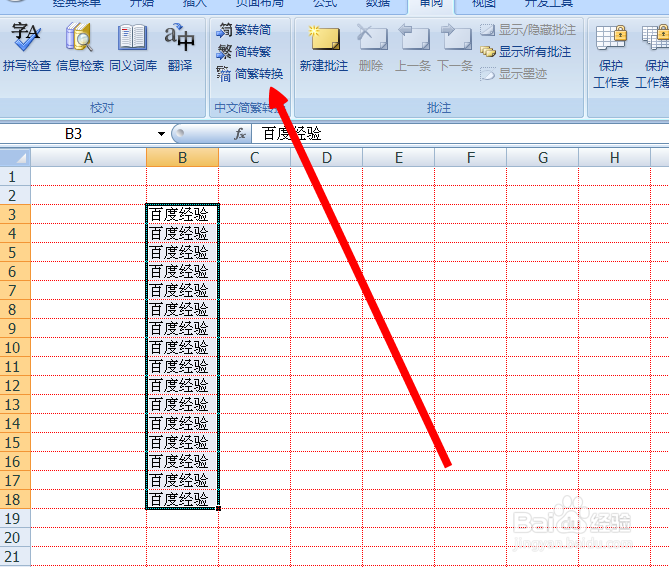Image resolution: width=669 pixels, height=567 pixels.
Task: Go to next comment 下一条
Action: 455,47
